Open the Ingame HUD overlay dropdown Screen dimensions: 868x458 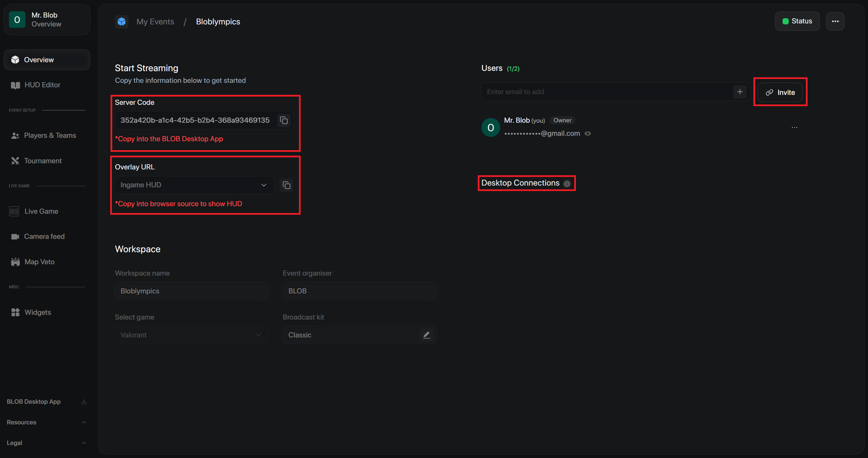(194, 185)
